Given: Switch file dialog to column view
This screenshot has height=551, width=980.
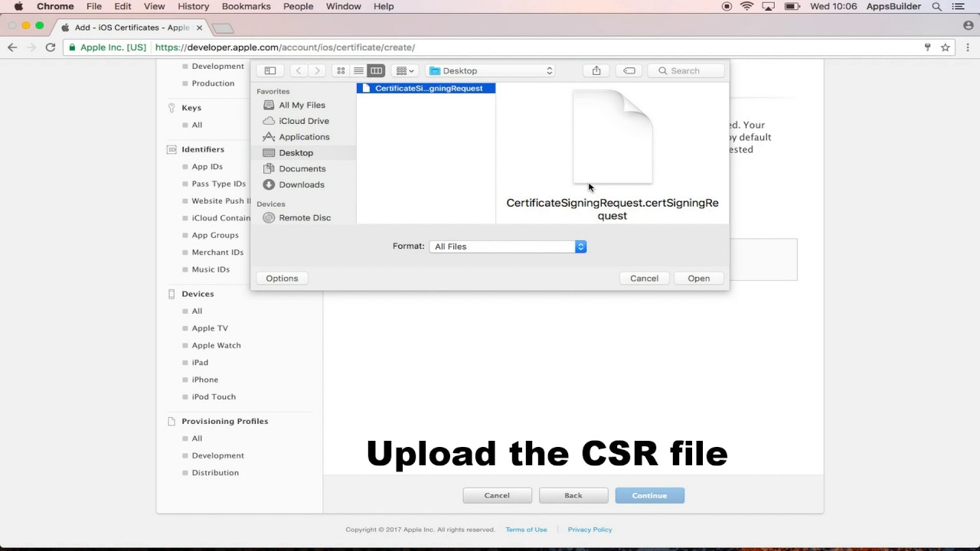Looking at the screenshot, I should click(x=376, y=70).
